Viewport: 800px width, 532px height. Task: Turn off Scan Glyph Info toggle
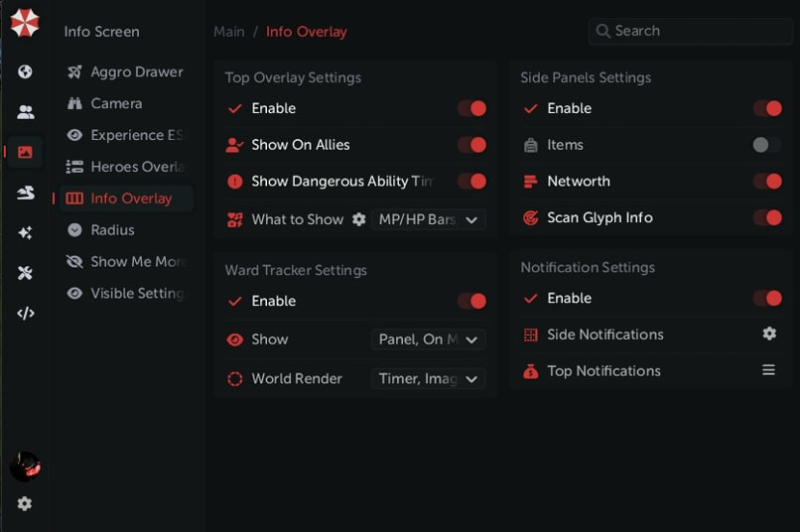tap(766, 217)
